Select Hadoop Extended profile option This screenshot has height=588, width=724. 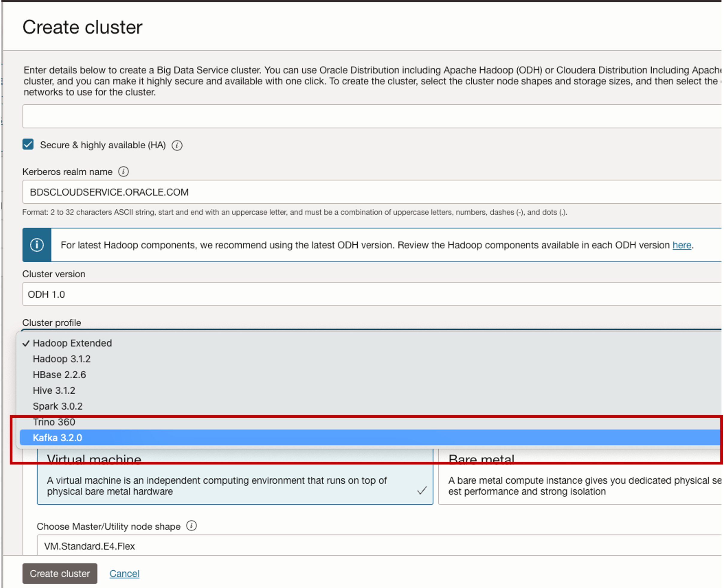point(370,343)
